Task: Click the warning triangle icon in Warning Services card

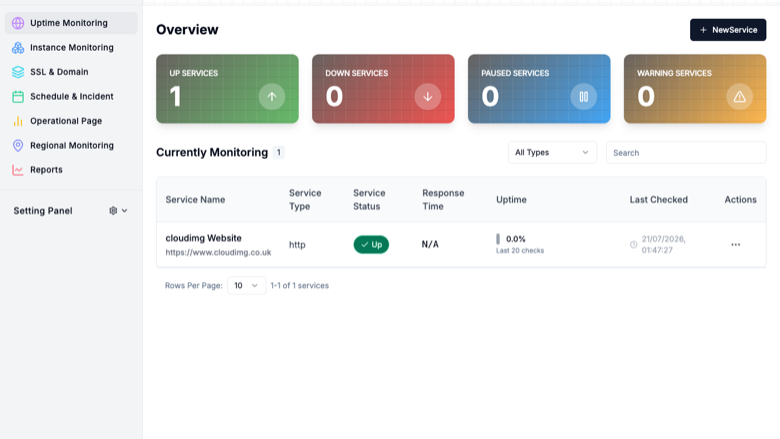Action: coord(740,96)
